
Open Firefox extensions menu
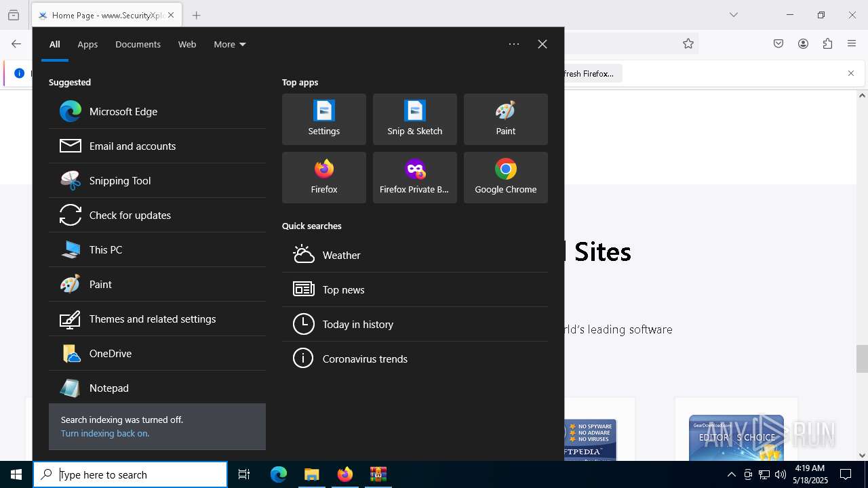pyautogui.click(x=827, y=43)
